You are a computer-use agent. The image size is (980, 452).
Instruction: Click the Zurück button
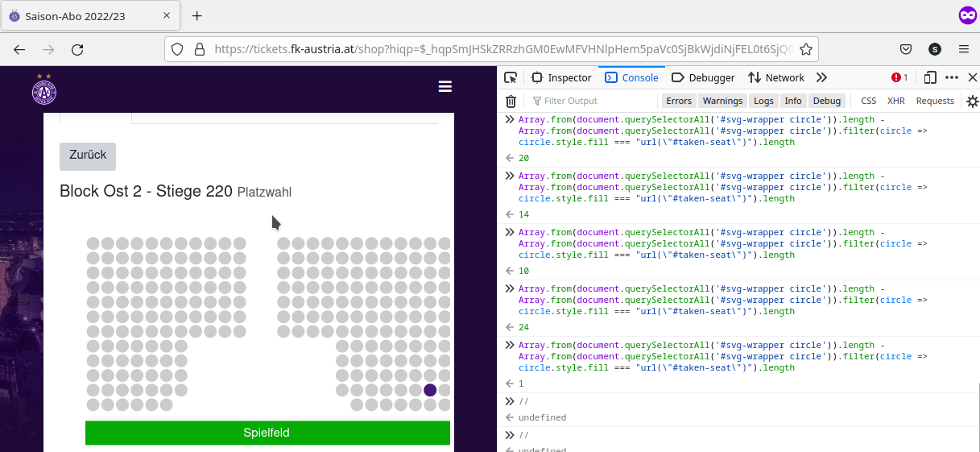[88, 156]
